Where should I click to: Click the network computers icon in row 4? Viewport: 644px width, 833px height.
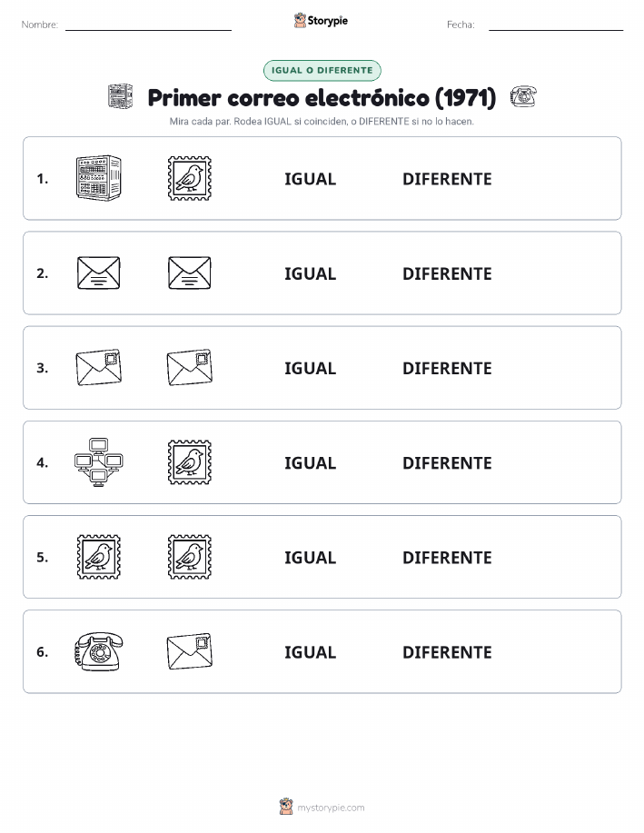[98, 462]
